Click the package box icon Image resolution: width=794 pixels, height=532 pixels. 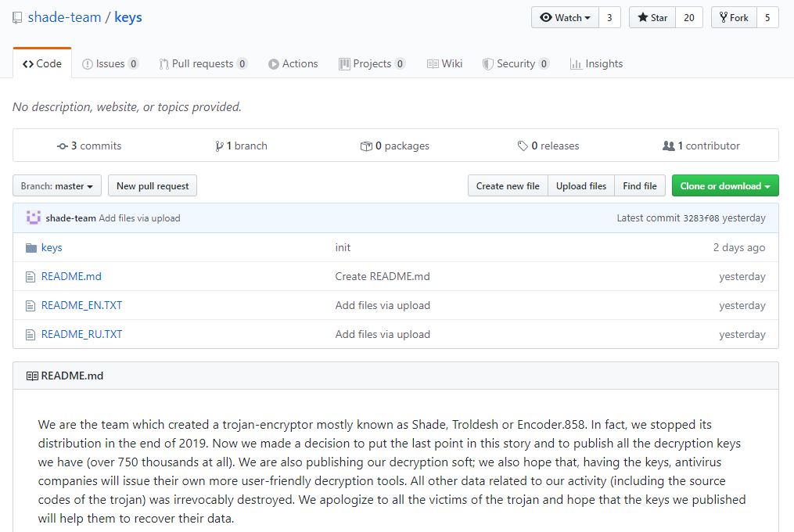(366, 146)
